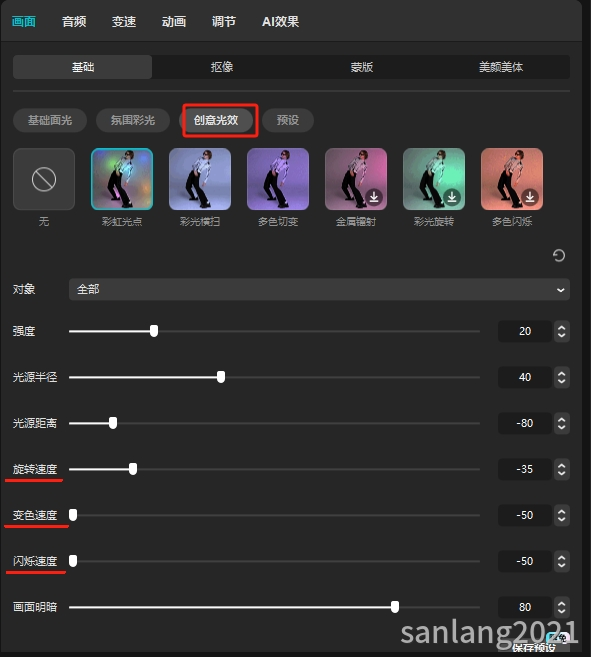Focus the 旋转速度 value field showing -35
The width and height of the screenshot is (591, 657).
coord(525,469)
